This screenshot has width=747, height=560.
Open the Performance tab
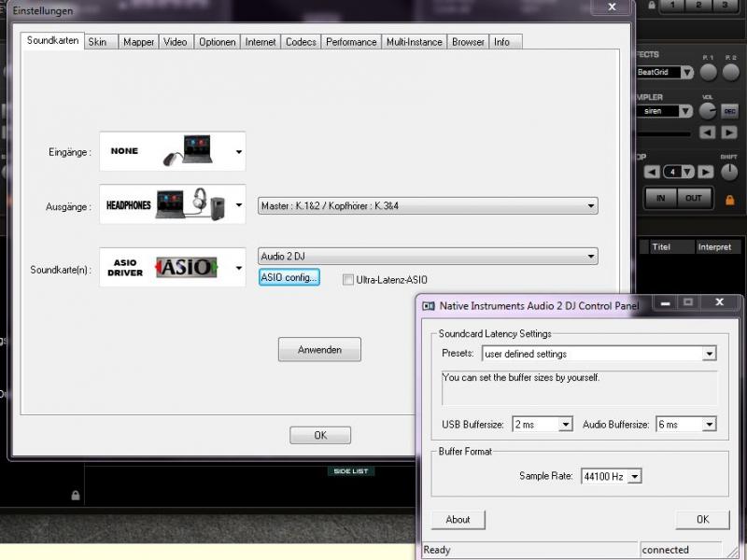351,42
